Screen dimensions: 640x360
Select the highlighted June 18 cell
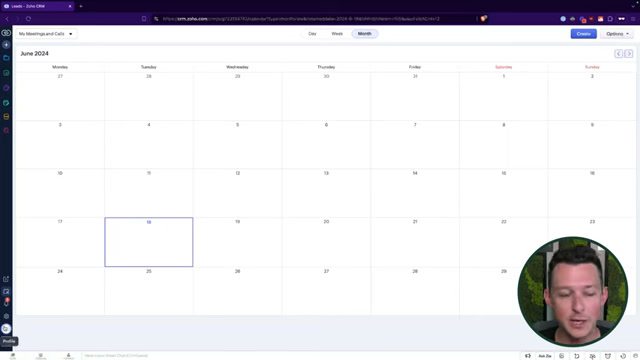(x=149, y=242)
